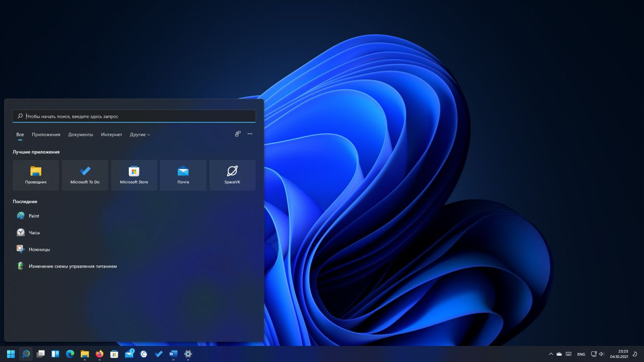The height and width of the screenshot is (362, 644).
Task: Open Widgets panel from taskbar
Action: (55, 354)
